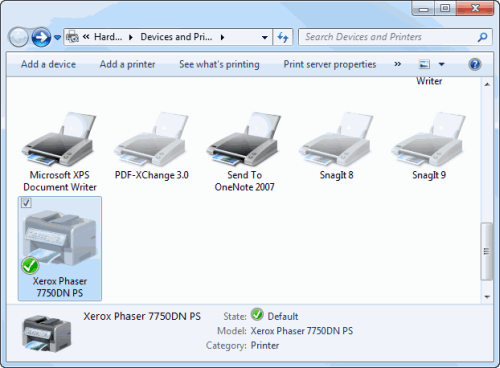This screenshot has height=368, width=500.
Task: Click Add a printer in the toolbar
Action: (x=127, y=64)
